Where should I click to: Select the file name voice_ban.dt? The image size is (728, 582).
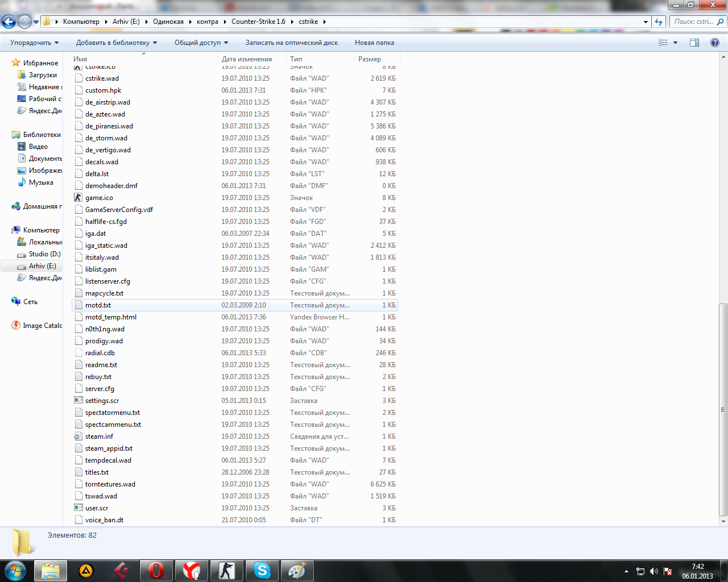coord(104,520)
